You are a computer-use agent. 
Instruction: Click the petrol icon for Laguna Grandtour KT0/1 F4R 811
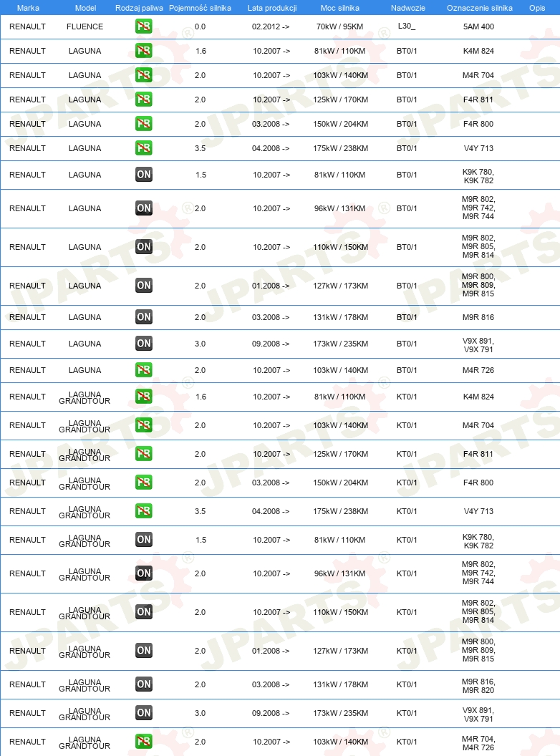[x=144, y=454]
